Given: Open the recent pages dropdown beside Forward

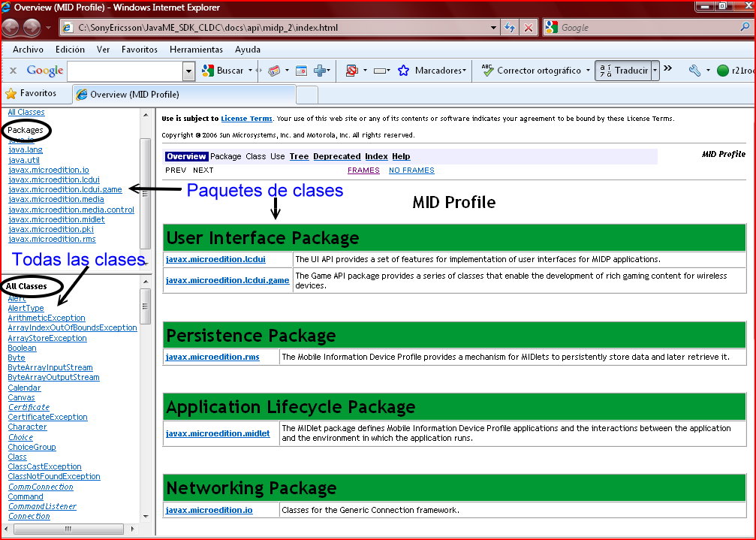Looking at the screenshot, I should click(48, 28).
